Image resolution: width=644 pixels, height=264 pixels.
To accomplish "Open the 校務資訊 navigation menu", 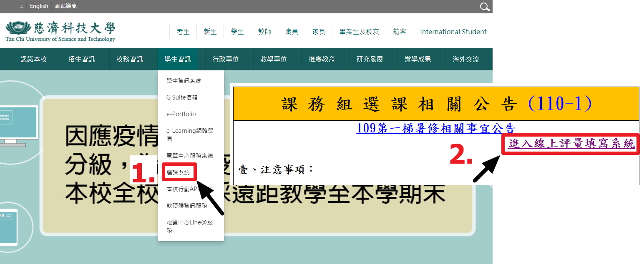I will pyautogui.click(x=130, y=59).
